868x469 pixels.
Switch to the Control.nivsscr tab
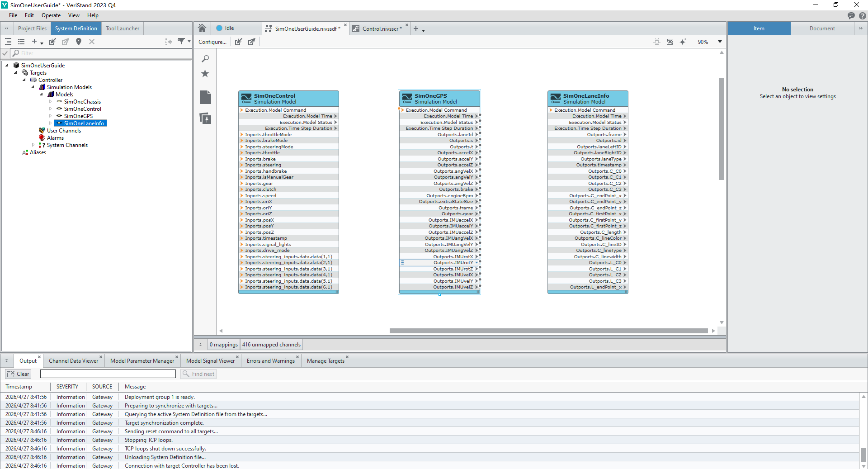381,29
